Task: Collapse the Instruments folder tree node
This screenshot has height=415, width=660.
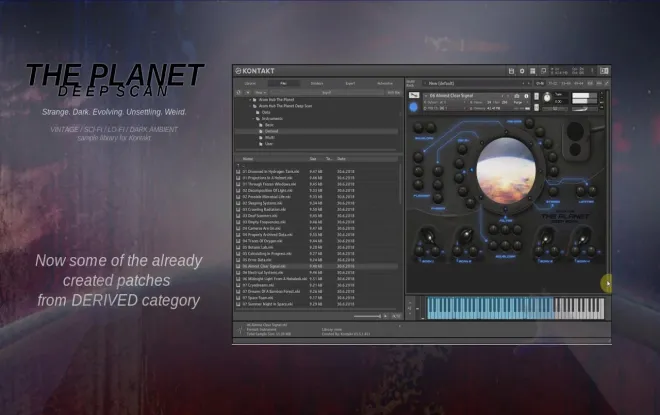Action: click(253, 118)
